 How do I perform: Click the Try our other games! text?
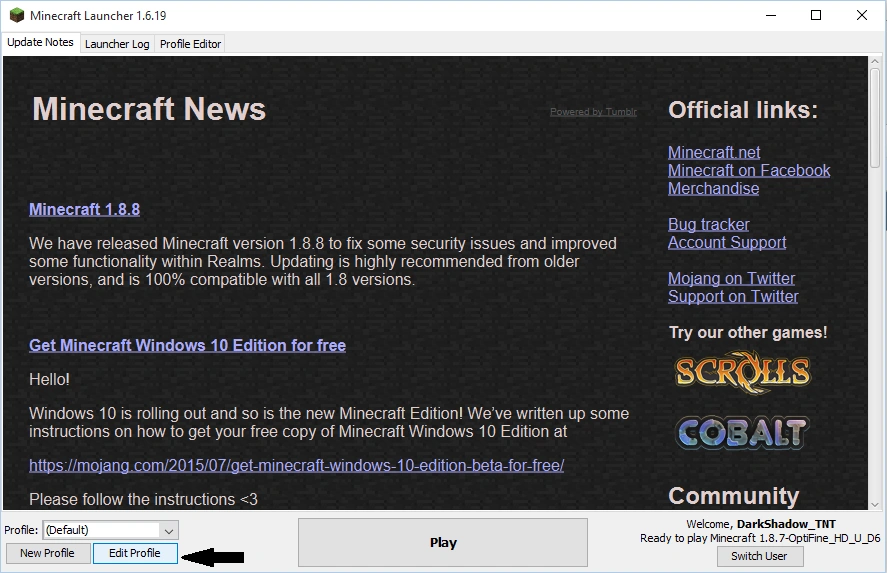[748, 333]
